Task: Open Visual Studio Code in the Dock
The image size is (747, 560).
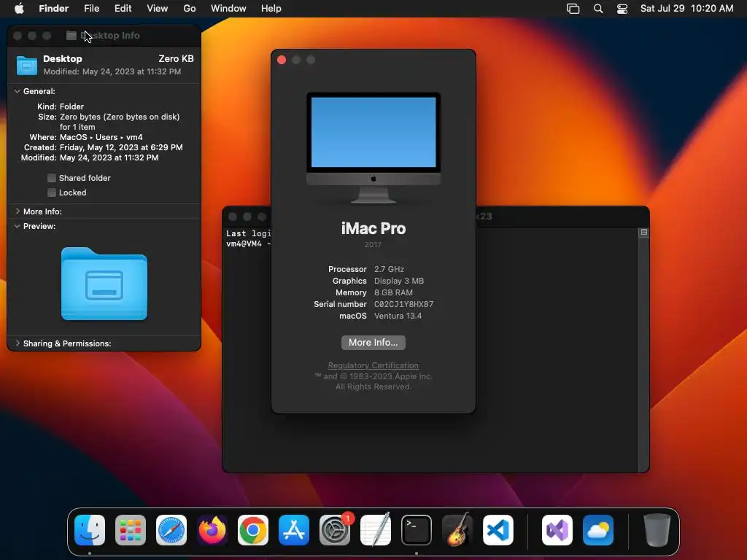Action: coord(498,530)
